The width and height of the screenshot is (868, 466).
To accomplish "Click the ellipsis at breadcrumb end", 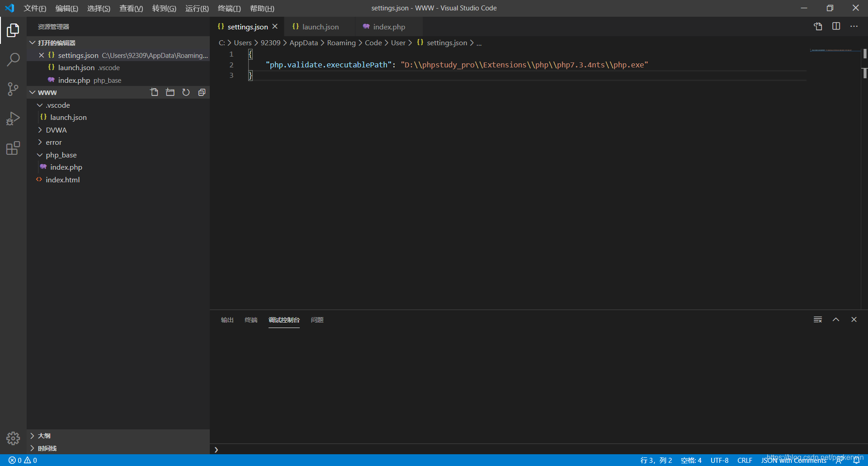I will pyautogui.click(x=479, y=43).
